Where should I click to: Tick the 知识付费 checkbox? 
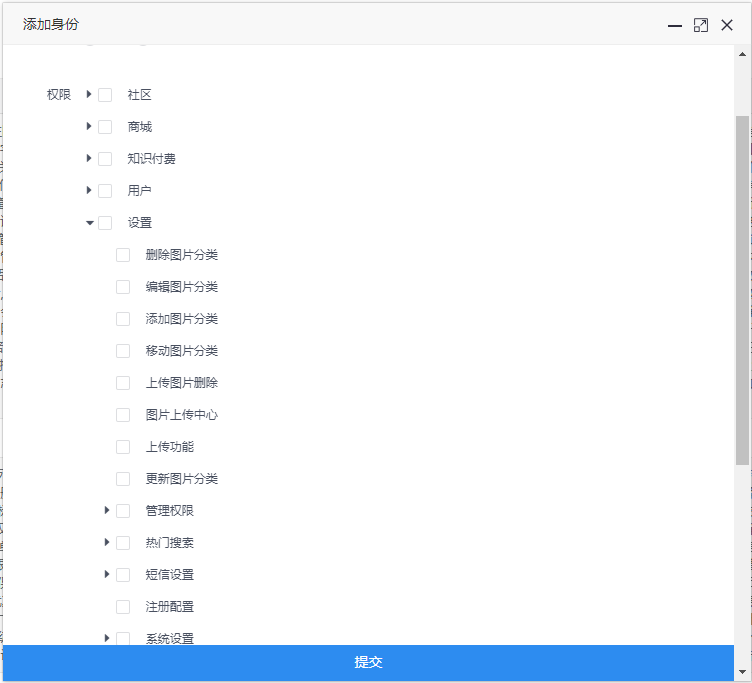[x=105, y=159]
